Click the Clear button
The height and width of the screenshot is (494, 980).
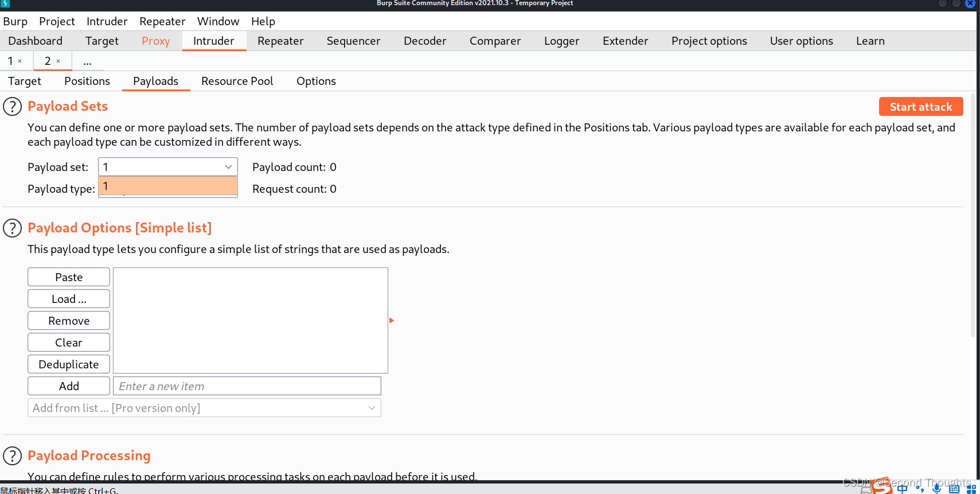click(x=69, y=343)
